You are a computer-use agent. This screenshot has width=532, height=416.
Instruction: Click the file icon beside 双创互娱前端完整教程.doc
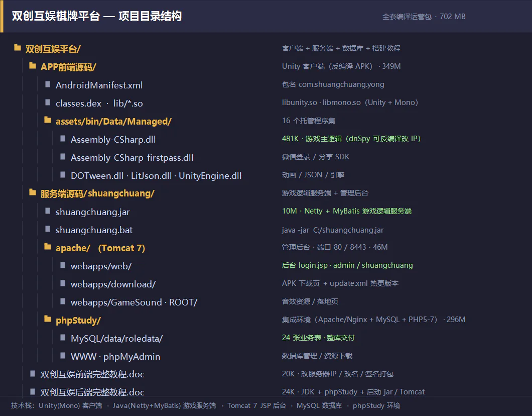[33, 373]
